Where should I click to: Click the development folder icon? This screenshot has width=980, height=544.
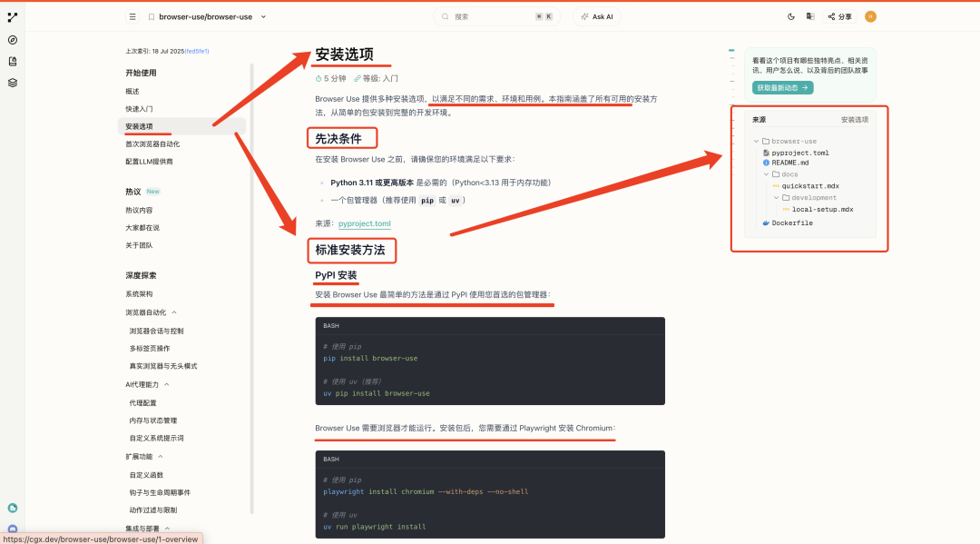click(786, 198)
